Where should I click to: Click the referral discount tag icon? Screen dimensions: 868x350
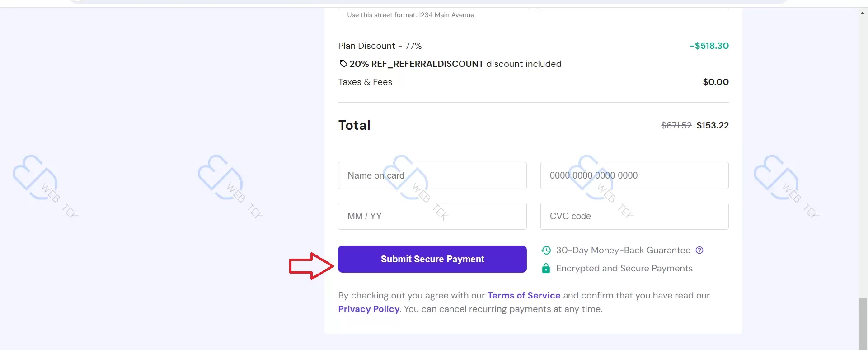343,64
